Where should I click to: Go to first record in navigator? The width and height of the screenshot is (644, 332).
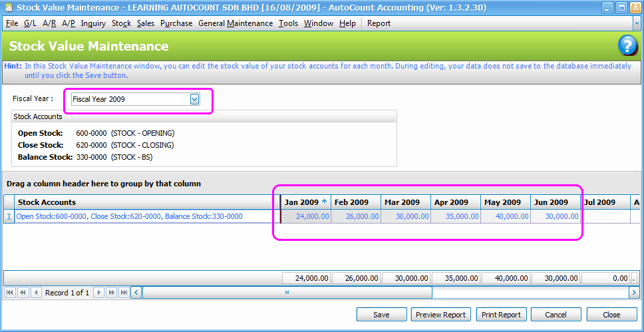coord(10,293)
